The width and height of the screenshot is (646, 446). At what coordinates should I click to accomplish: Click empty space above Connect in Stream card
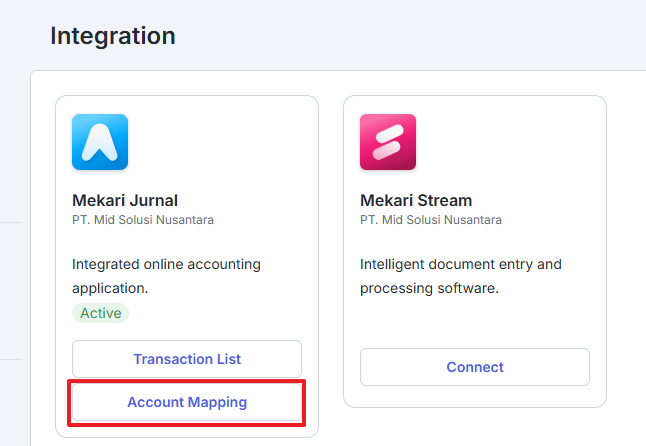point(475,323)
